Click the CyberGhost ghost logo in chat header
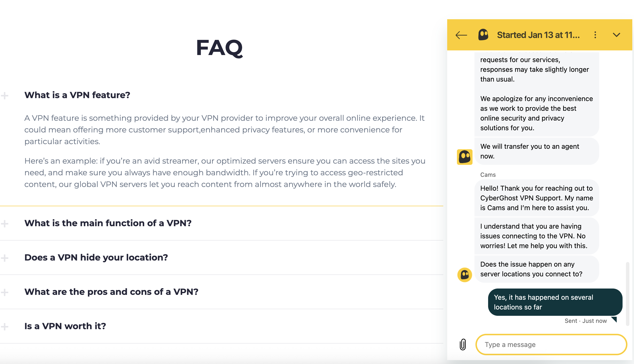 pos(483,35)
